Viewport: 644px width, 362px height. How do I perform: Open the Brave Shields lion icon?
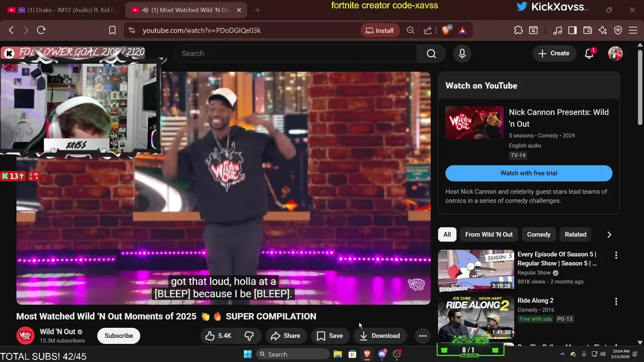tap(446, 30)
